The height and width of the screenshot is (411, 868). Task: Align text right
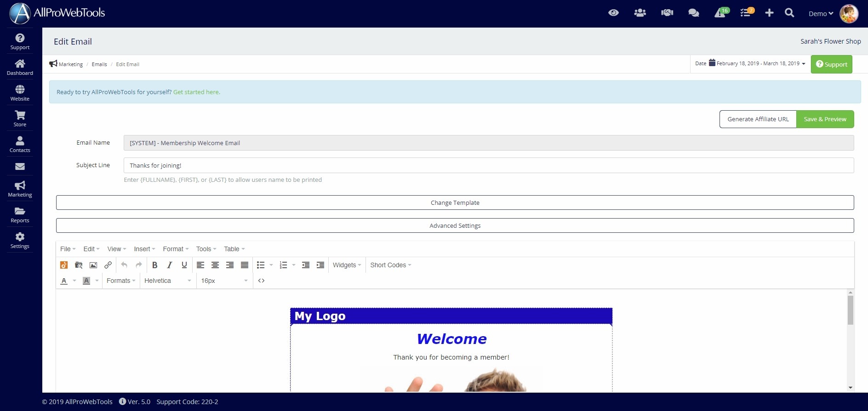pyautogui.click(x=230, y=265)
